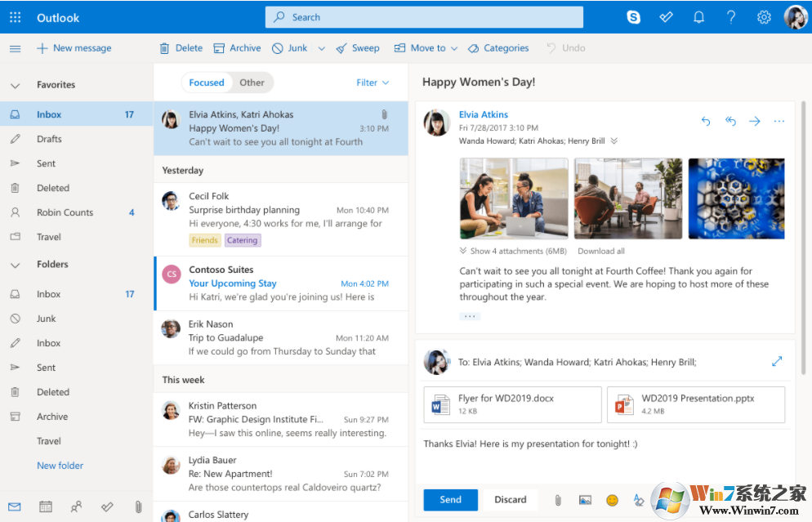
Task: Open Drafts under Favorites
Action: click(77, 139)
